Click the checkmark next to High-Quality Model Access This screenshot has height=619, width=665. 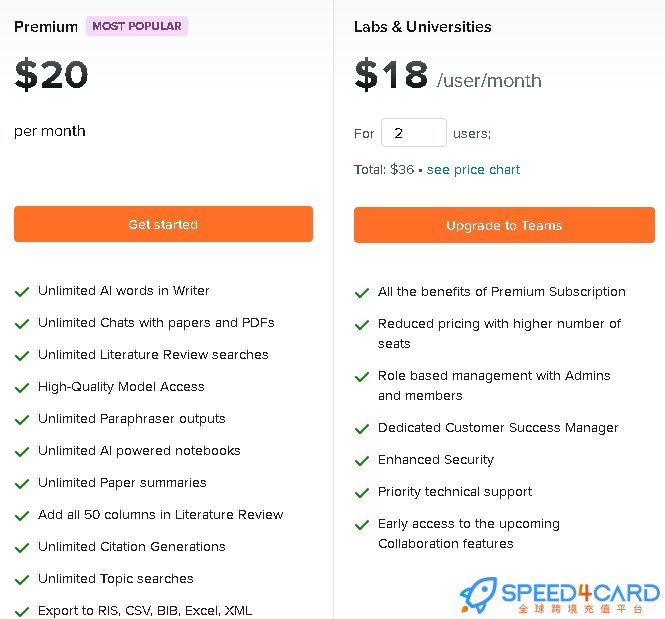[x=22, y=388]
